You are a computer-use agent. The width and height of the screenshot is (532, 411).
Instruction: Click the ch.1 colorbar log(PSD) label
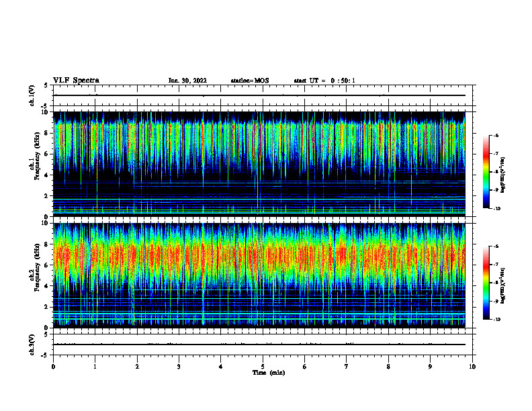(502, 175)
